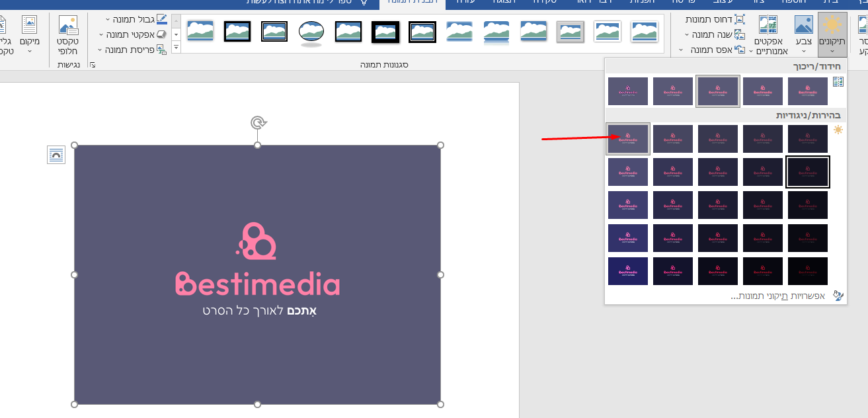Click אפקטי תמונה (Picture Effects)
This screenshot has width=868, height=418.
click(x=133, y=34)
